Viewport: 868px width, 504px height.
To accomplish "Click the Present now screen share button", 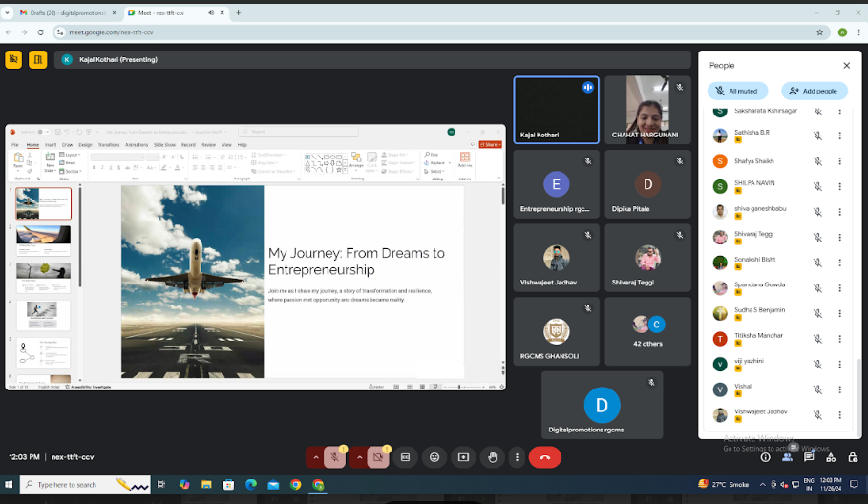I will click(x=463, y=457).
